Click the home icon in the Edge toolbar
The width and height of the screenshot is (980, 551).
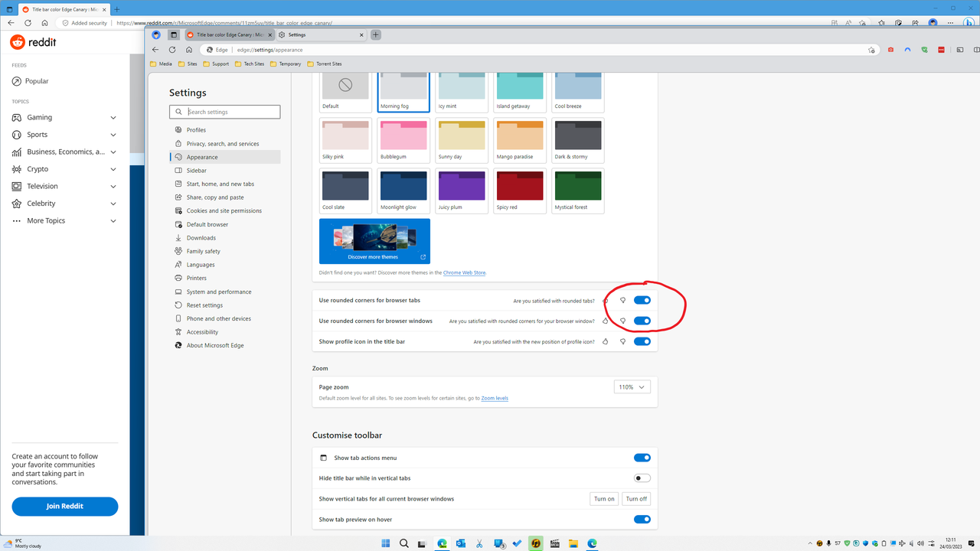[x=188, y=49]
